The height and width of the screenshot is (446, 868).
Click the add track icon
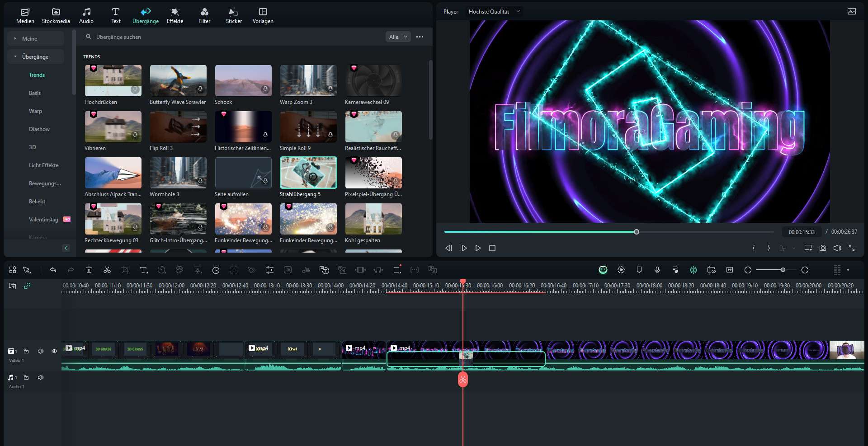click(x=13, y=286)
